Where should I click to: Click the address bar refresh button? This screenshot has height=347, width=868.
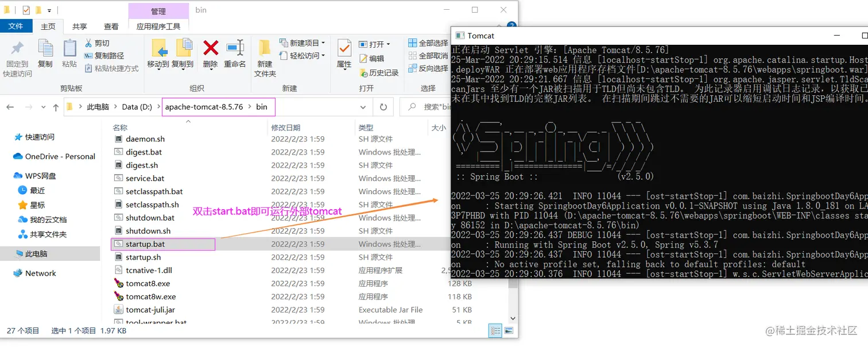click(384, 107)
